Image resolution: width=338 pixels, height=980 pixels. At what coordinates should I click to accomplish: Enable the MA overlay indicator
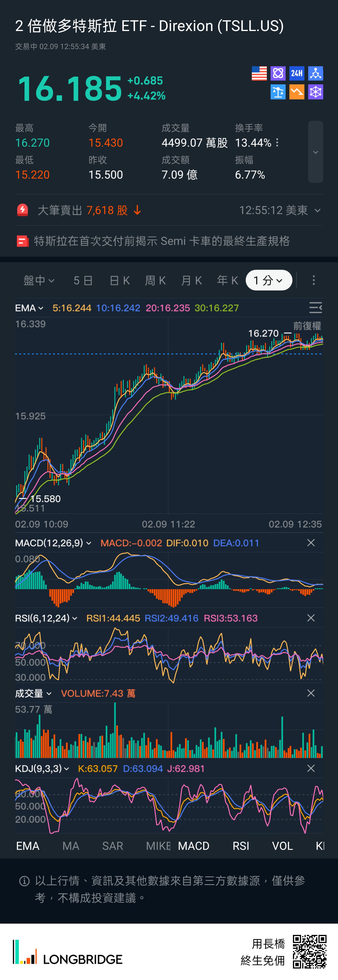[71, 846]
